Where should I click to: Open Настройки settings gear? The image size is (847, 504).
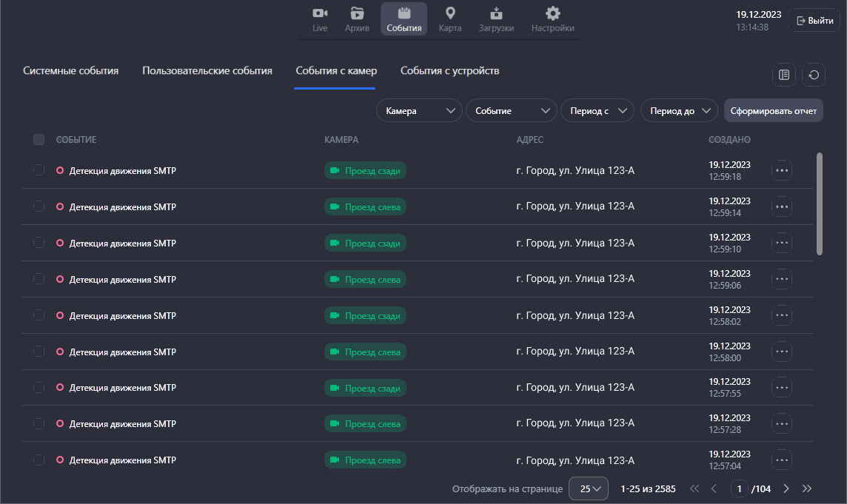552,19
